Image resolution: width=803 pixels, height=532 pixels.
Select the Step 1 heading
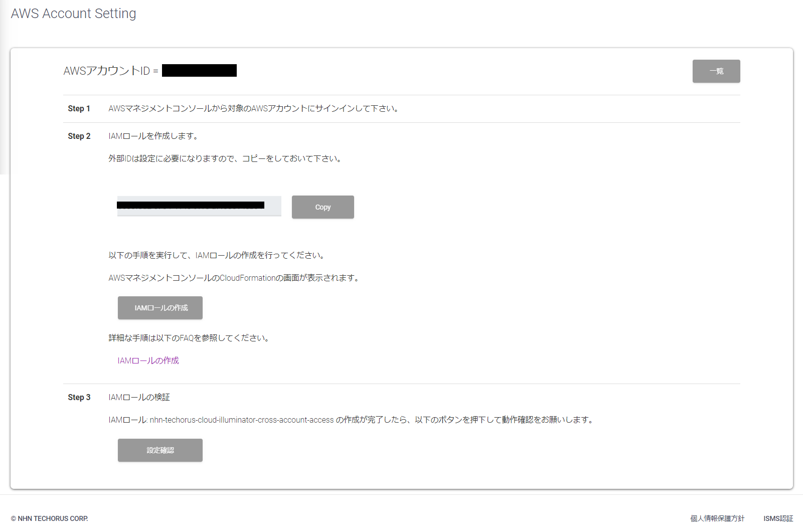79,108
